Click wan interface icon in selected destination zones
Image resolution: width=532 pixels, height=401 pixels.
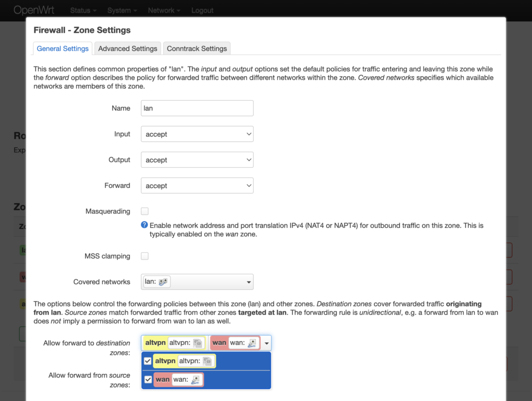[252, 343]
